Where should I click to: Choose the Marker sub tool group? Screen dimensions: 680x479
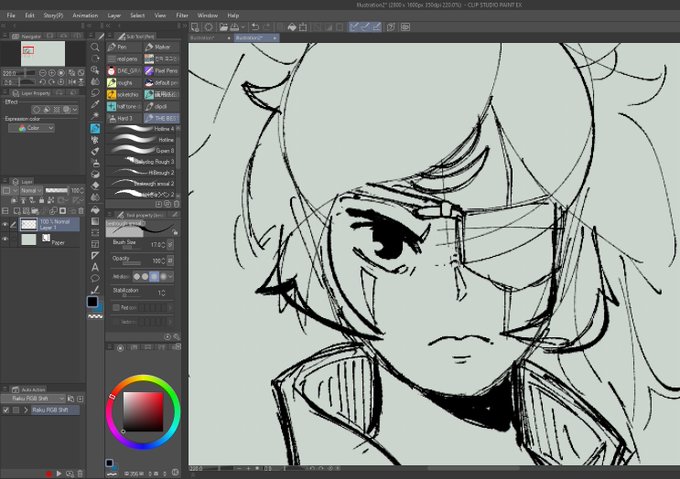pyautogui.click(x=161, y=47)
